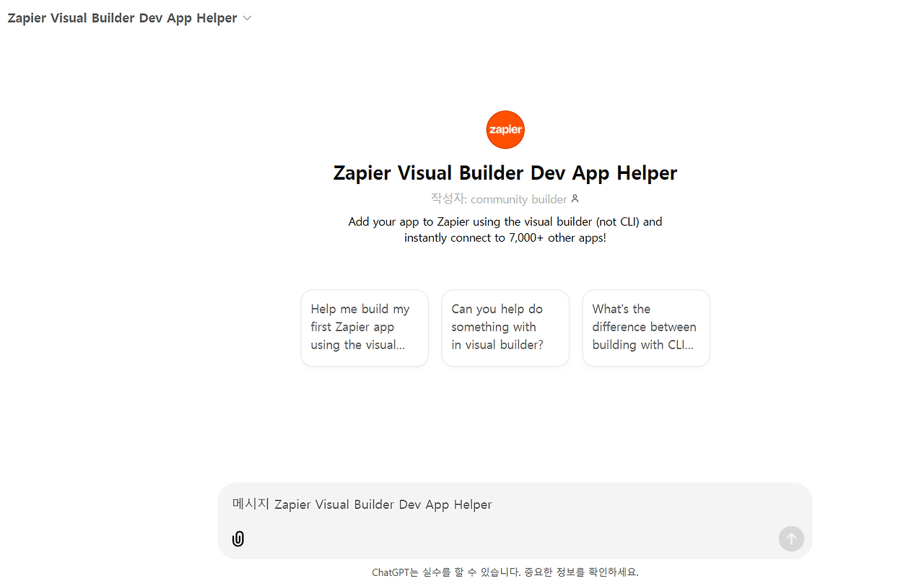Select 'Help me build my first Zapier app' prompt
Screen dimensions: 924x581
coord(365,328)
